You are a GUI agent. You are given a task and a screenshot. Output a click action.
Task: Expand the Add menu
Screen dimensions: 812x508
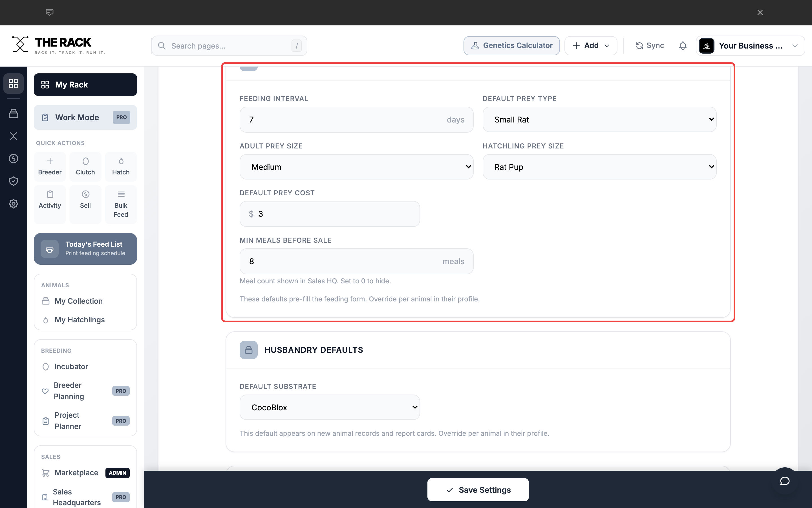coord(591,46)
